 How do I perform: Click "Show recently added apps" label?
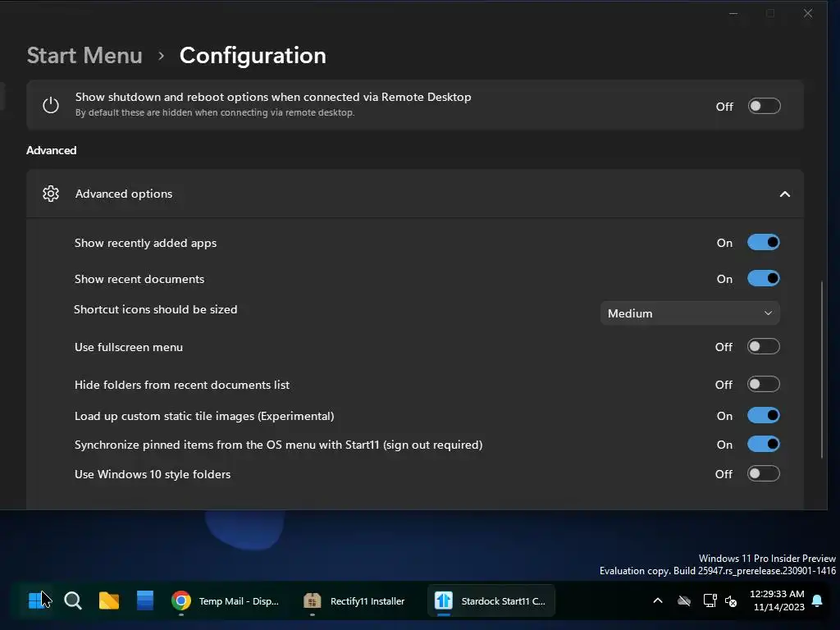click(x=146, y=243)
